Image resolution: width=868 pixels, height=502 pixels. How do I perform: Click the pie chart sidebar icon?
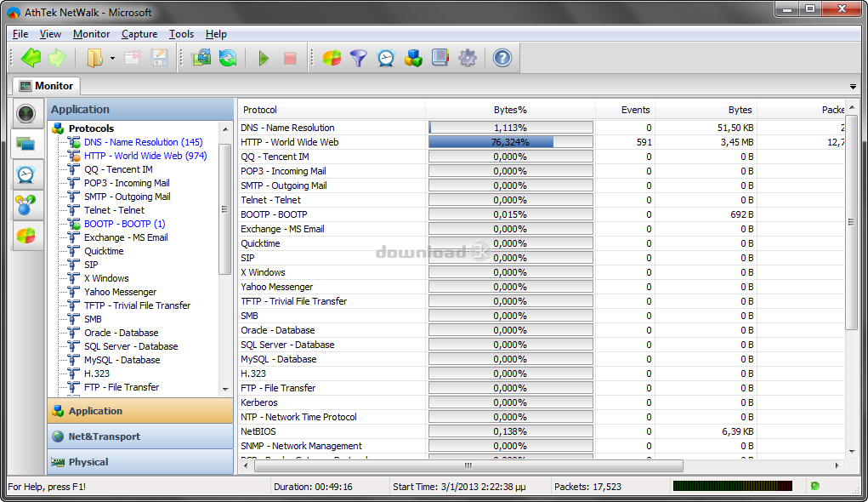pos(26,236)
